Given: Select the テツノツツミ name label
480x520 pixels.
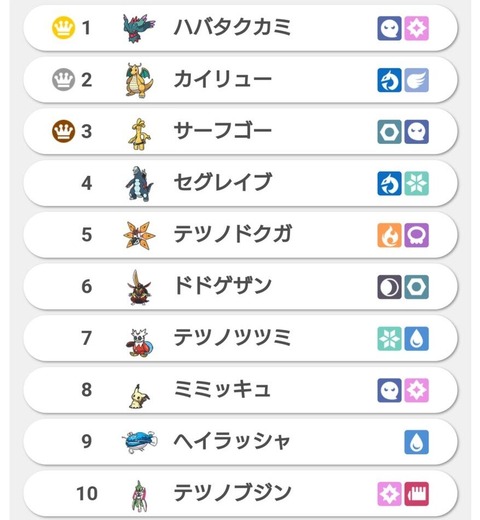Looking at the screenshot, I should pyautogui.click(x=232, y=337).
